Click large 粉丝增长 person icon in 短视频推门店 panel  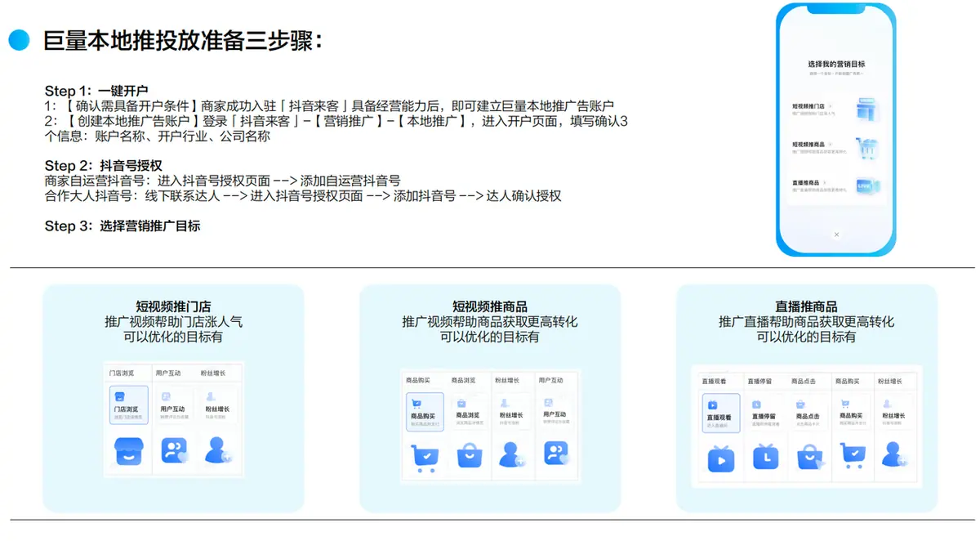(x=220, y=450)
